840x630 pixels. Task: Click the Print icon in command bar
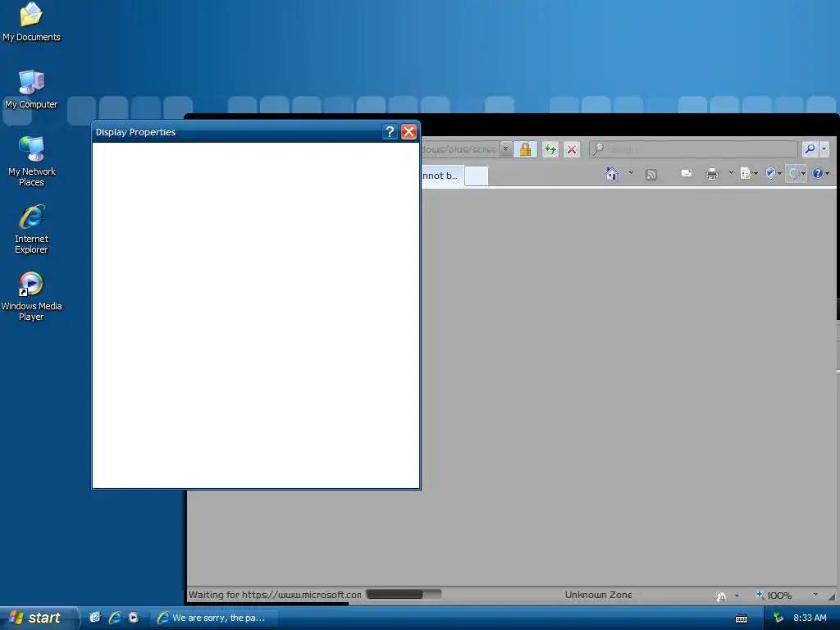tap(712, 174)
